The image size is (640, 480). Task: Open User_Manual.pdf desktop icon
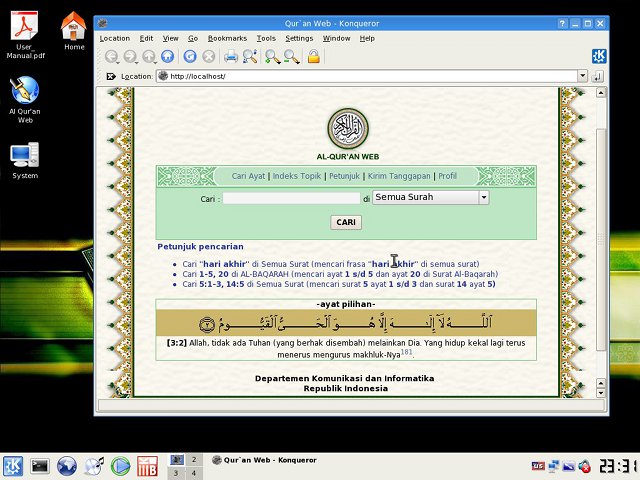pos(25,36)
